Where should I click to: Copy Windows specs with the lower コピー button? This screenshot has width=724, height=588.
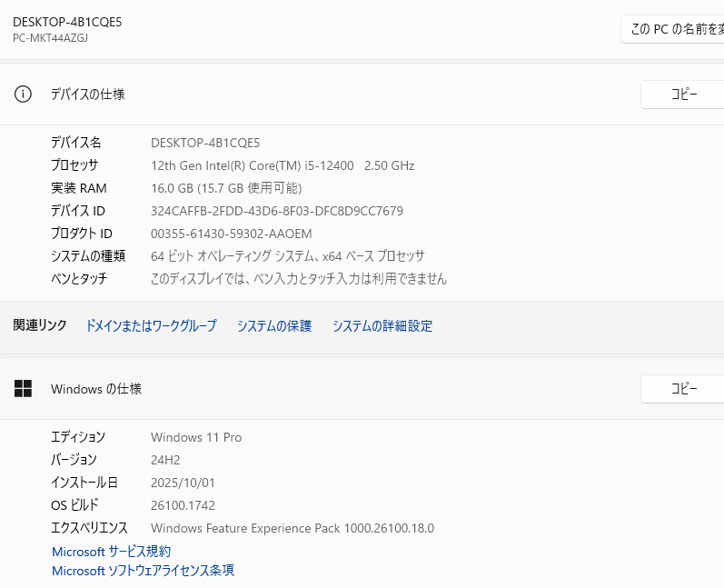click(x=682, y=389)
